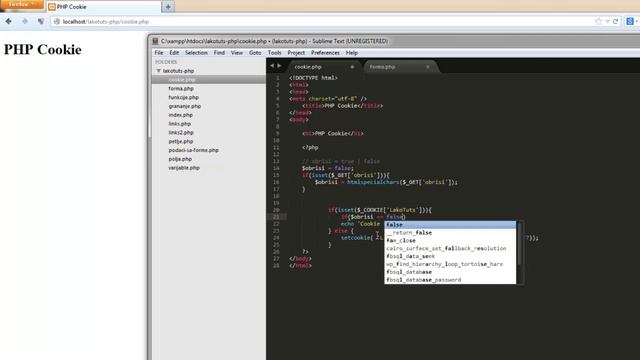640x360 pixels.
Task: Choose 'fbsql_data_seek' autocomplete suggestion
Action: point(450,256)
